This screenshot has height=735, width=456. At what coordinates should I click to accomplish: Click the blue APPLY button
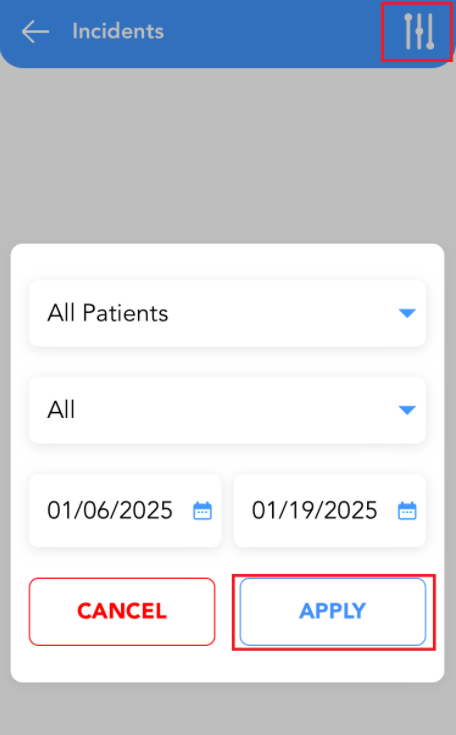[333, 611]
